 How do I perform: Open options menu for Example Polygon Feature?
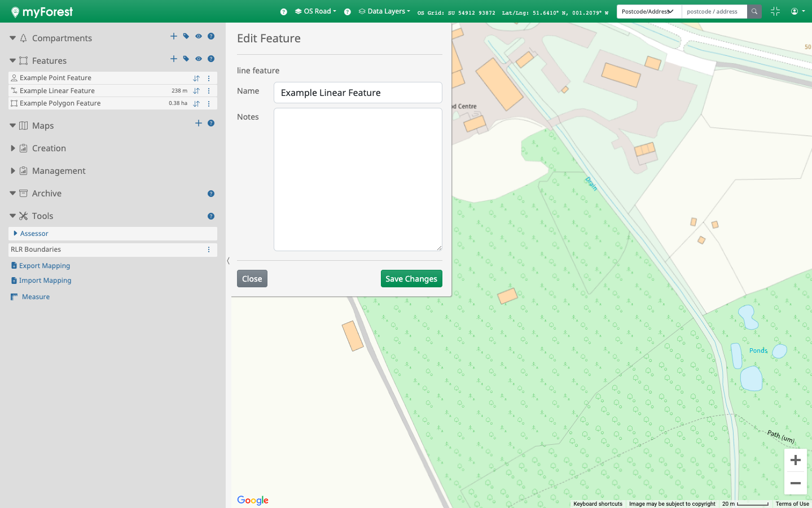(x=209, y=104)
